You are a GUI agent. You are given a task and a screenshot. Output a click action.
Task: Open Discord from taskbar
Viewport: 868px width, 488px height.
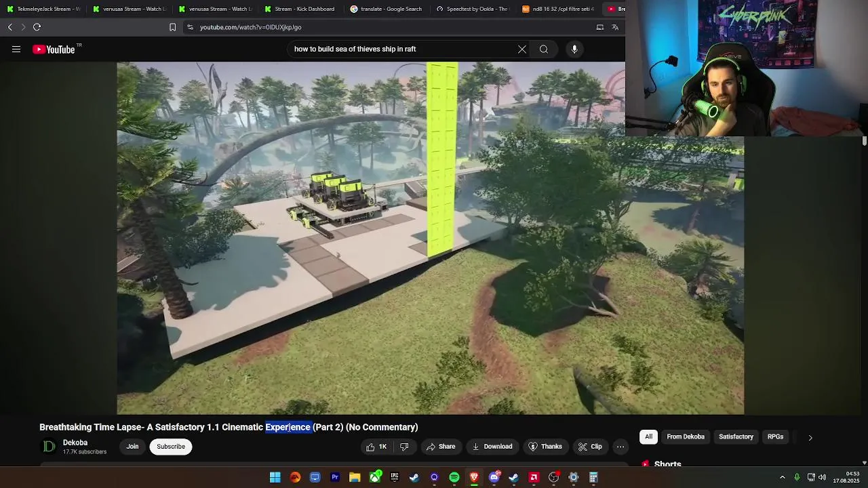(x=494, y=478)
